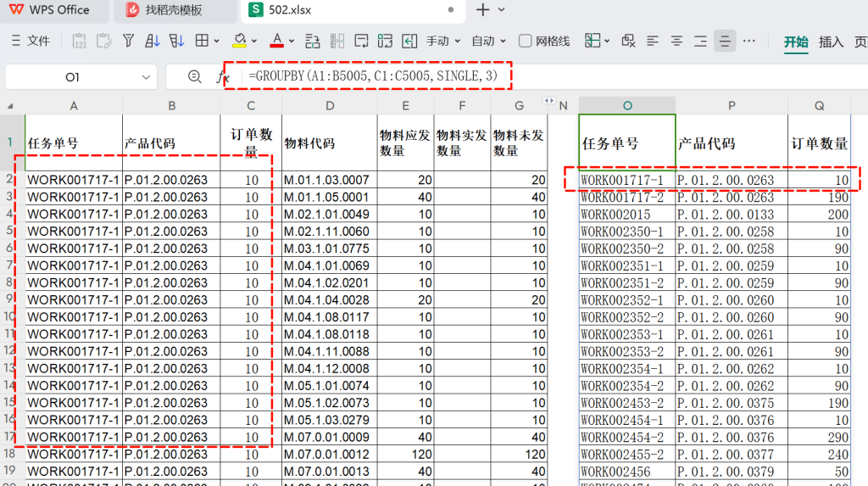Viewport: 868px width, 486px height.
Task: Click the insert rows and columns icon
Action: pos(313,41)
